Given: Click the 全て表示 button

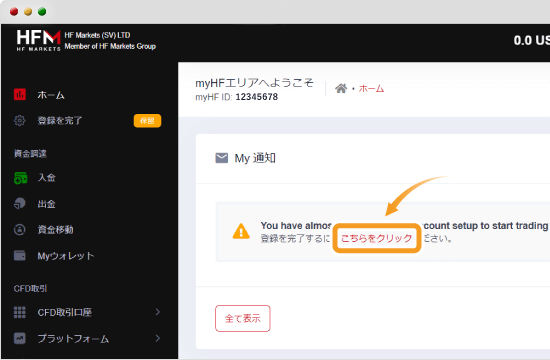Looking at the screenshot, I should tap(243, 318).
